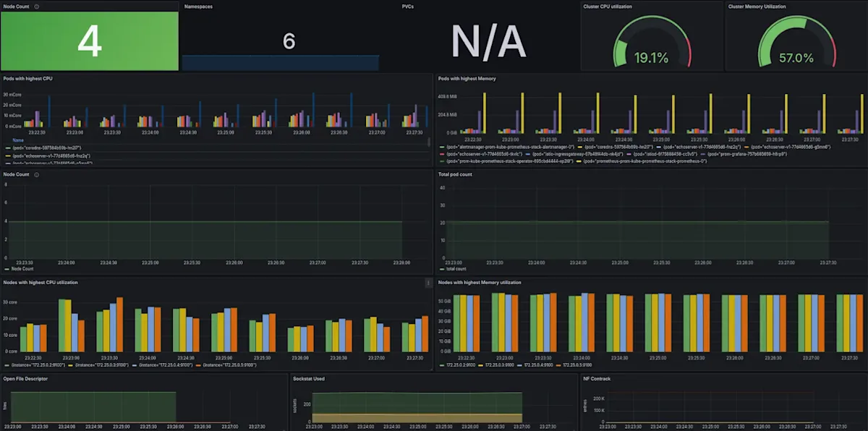Open Nodes with highest Memory utilization title menu
868x431 pixels.
coord(480,282)
